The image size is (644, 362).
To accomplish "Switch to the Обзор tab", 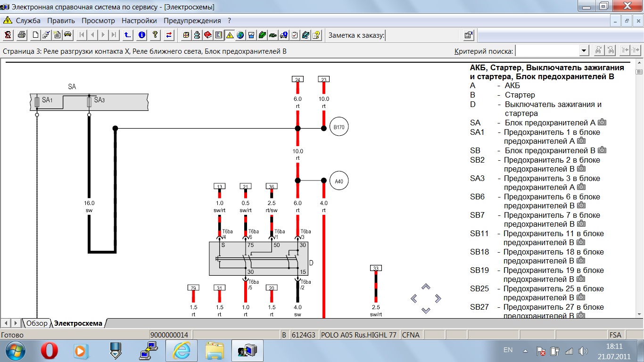I will [x=37, y=323].
